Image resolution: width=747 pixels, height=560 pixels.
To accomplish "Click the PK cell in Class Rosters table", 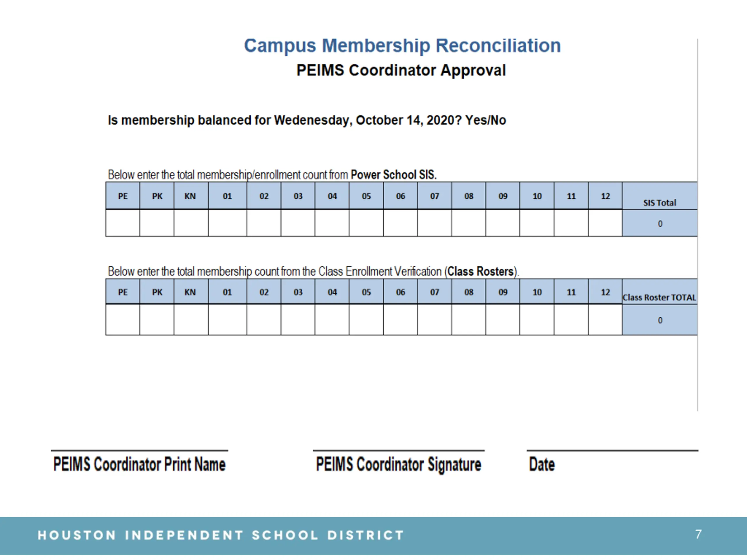I will point(157,320).
